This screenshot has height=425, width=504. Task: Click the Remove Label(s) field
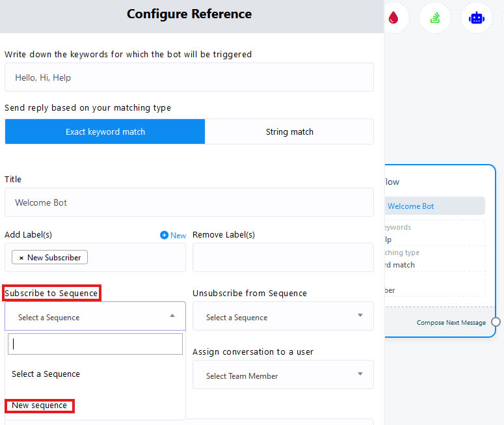pos(283,257)
